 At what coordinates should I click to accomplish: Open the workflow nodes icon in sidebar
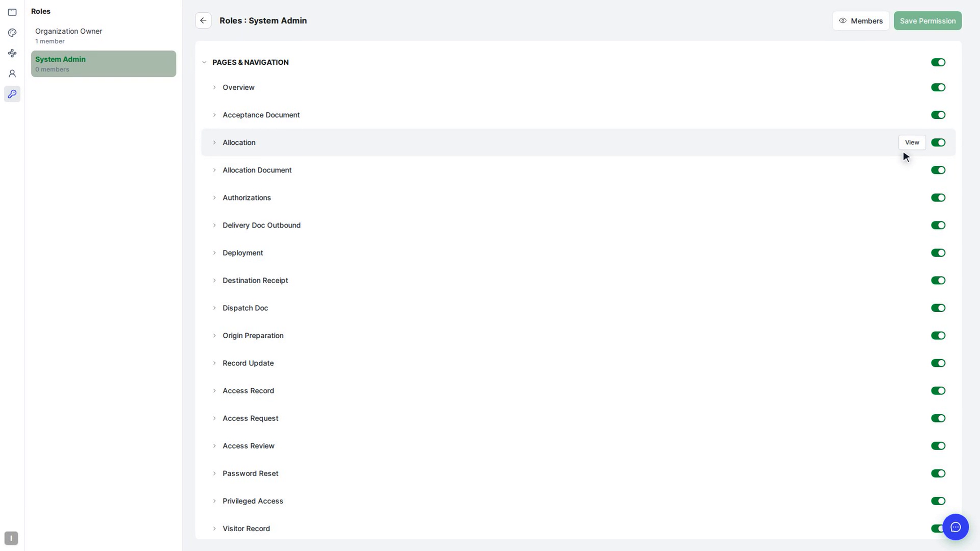pyautogui.click(x=12, y=53)
